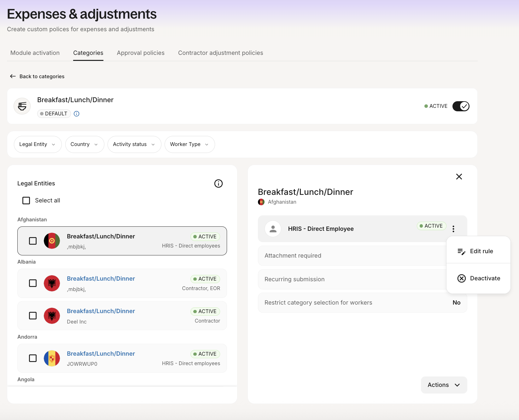Click the Andorra flag in the JOWRWUP0 row
519x420 pixels.
(52, 358)
